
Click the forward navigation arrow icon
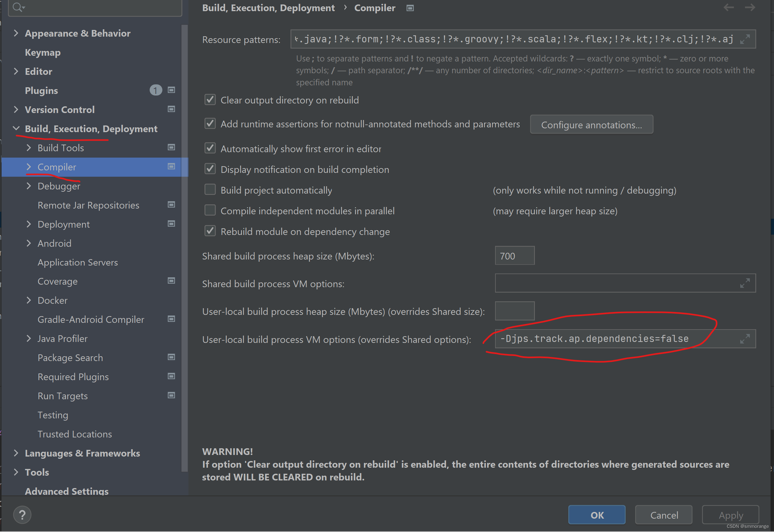(x=750, y=7)
